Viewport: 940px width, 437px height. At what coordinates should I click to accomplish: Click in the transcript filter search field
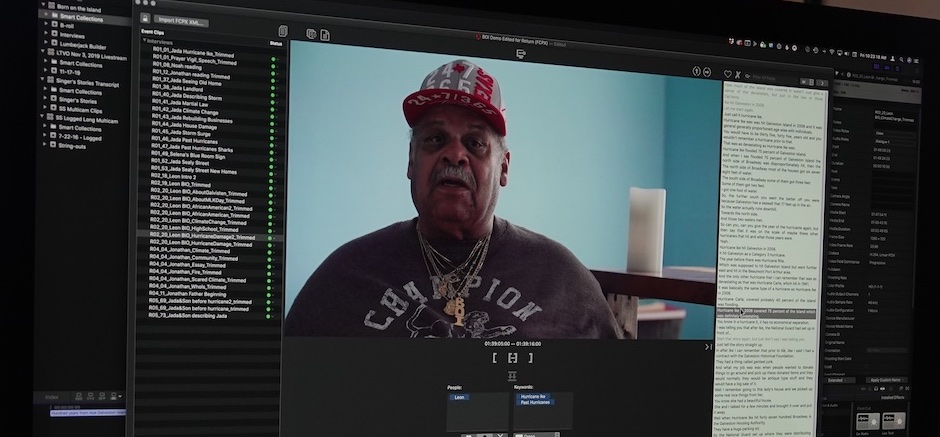coord(773,78)
